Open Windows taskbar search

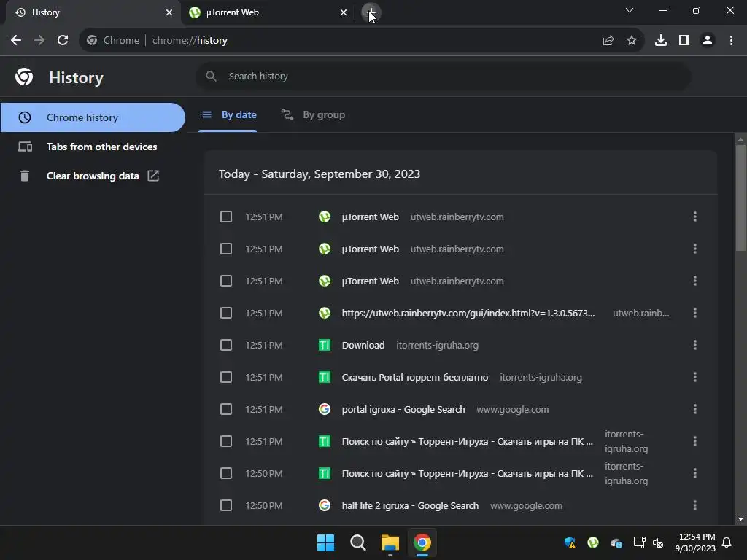(357, 542)
